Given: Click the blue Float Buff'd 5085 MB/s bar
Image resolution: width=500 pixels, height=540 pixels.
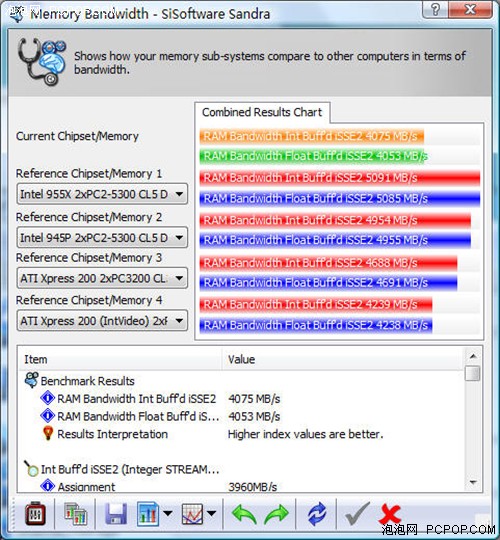Looking at the screenshot, I should point(340,199).
